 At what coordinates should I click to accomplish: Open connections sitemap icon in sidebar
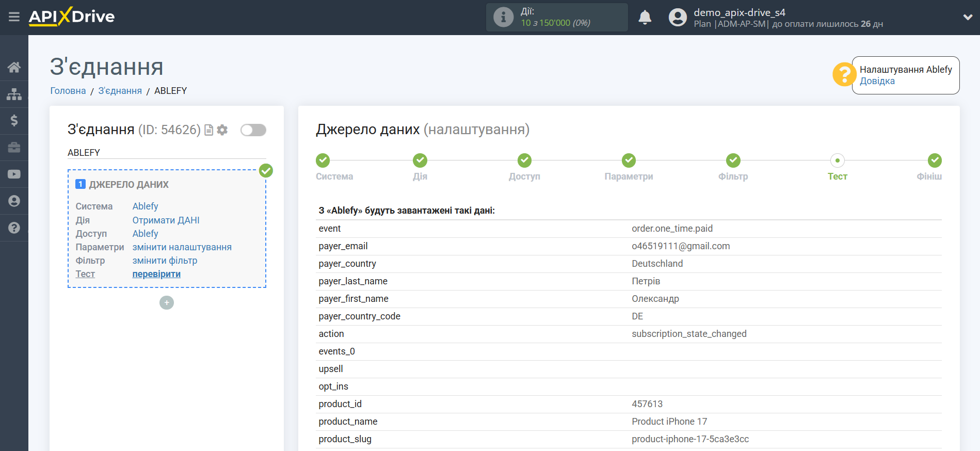click(x=14, y=94)
